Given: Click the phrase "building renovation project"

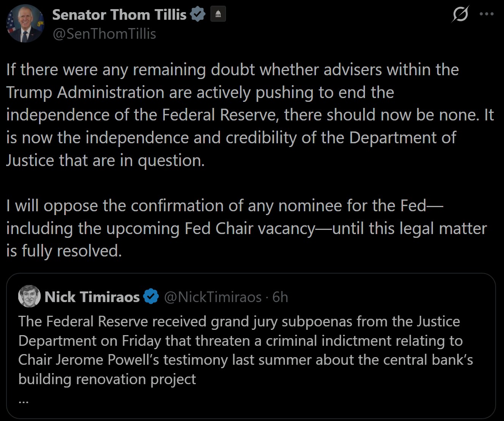Looking at the screenshot, I should click(x=107, y=379).
